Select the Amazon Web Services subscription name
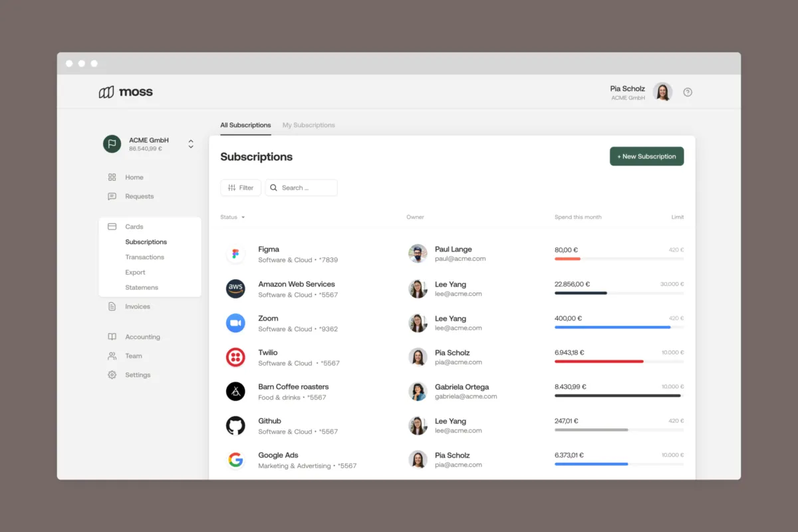This screenshot has width=798, height=532. (x=297, y=284)
